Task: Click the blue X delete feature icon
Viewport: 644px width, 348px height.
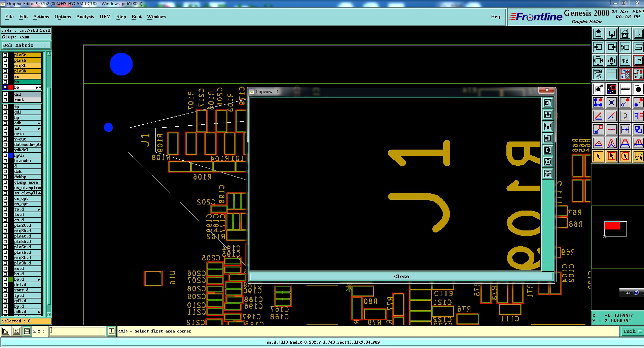Action: (x=612, y=102)
